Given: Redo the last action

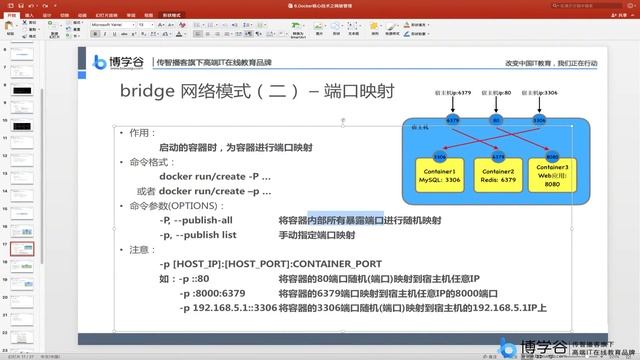Looking at the screenshot, I should tap(45, 6).
